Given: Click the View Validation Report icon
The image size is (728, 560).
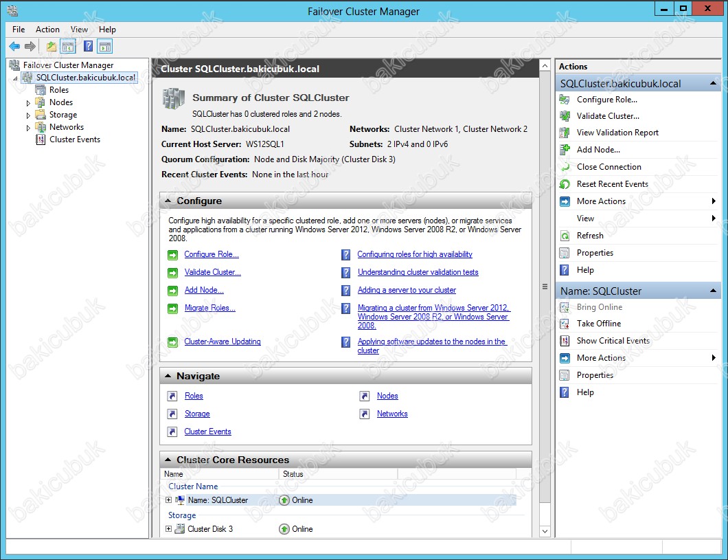Looking at the screenshot, I should [x=565, y=133].
